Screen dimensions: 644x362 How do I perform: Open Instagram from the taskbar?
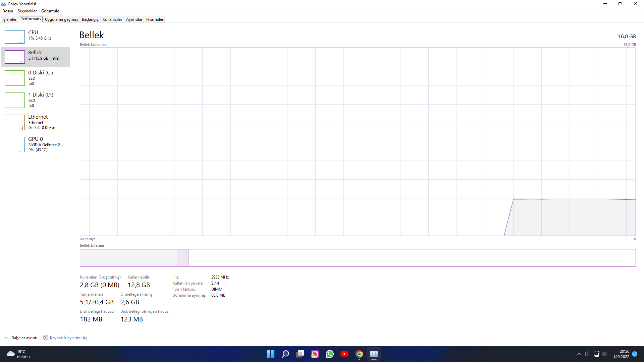pyautogui.click(x=315, y=354)
